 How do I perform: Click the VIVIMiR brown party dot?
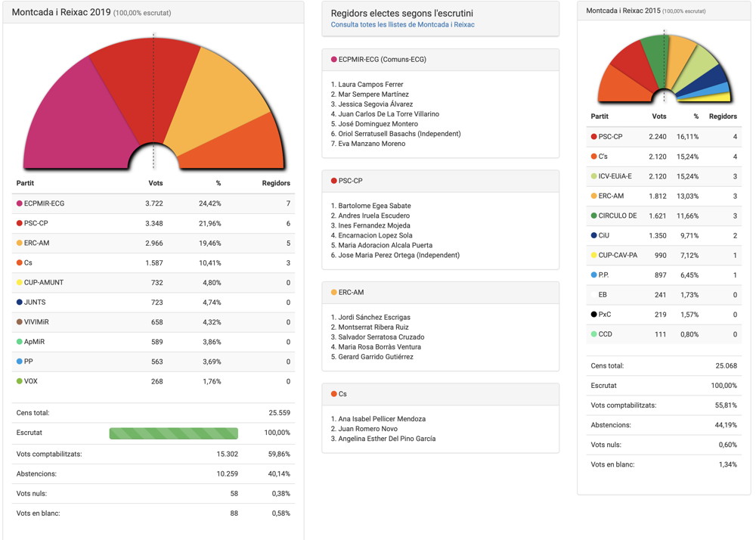tap(20, 322)
